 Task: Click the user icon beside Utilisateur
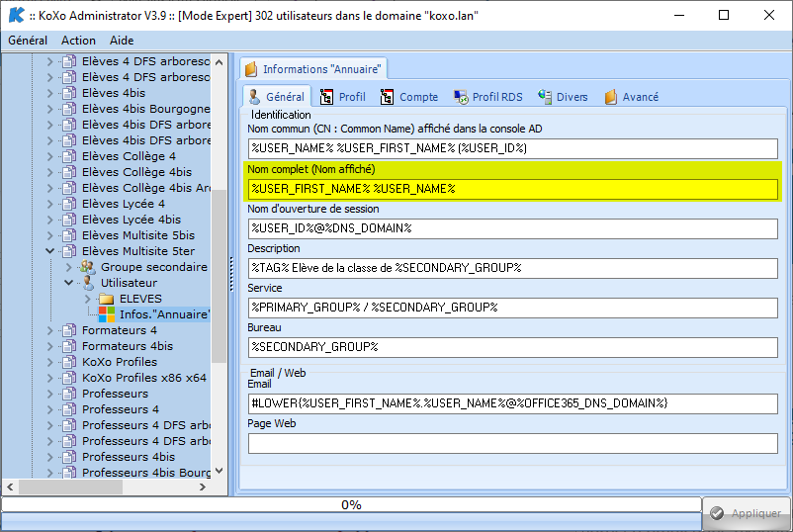(x=88, y=283)
